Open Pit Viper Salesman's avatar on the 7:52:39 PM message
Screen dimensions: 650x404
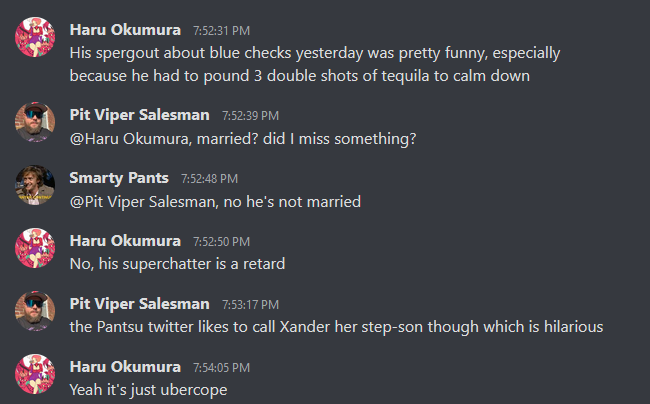[35, 123]
